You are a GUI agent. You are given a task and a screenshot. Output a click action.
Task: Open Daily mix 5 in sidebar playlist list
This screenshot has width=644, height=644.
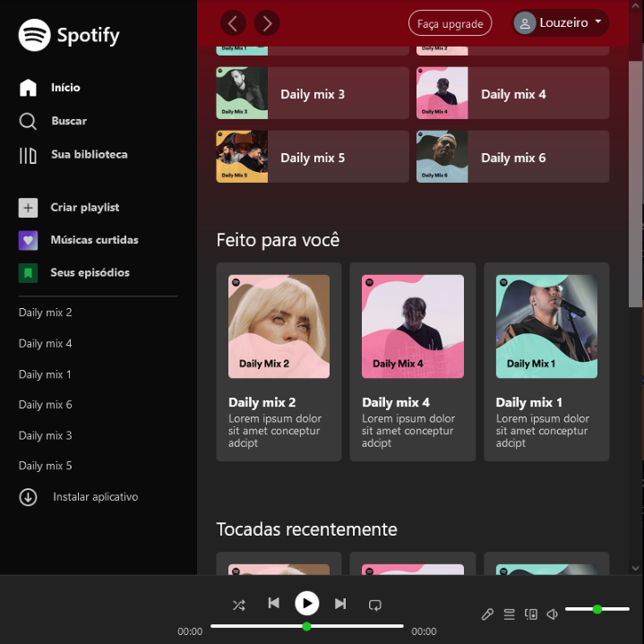(x=45, y=466)
